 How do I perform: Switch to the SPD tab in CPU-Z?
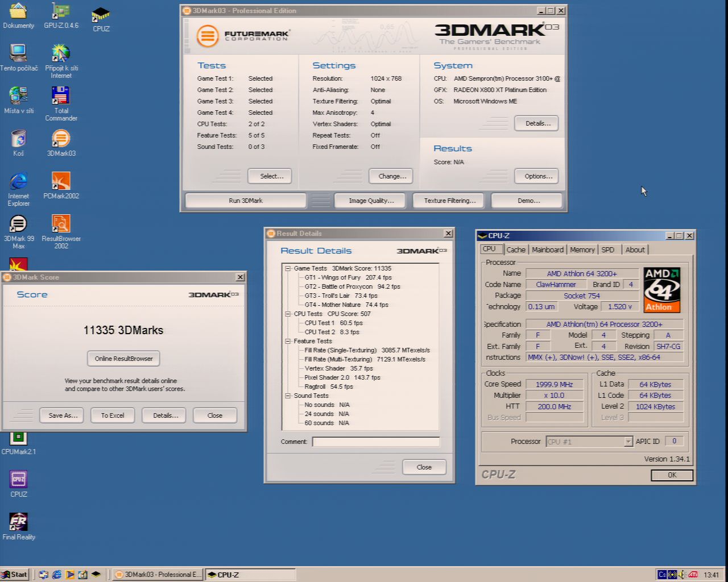608,250
